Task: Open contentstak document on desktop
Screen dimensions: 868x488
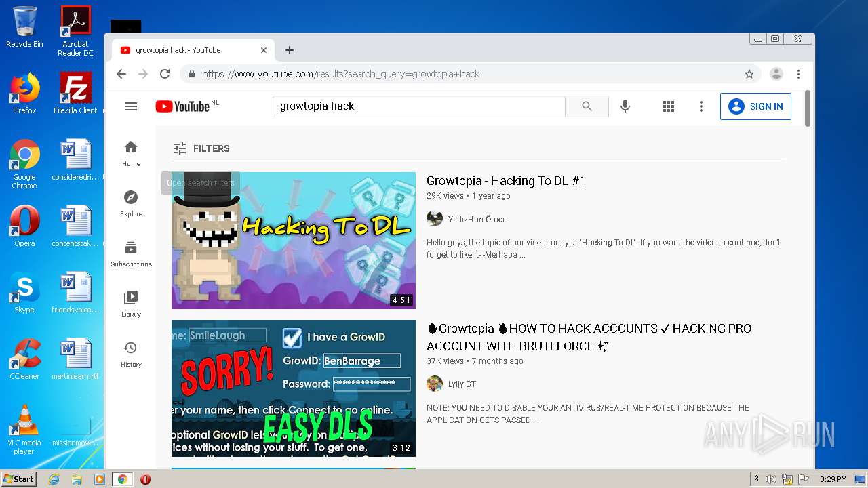Action: click(x=75, y=226)
